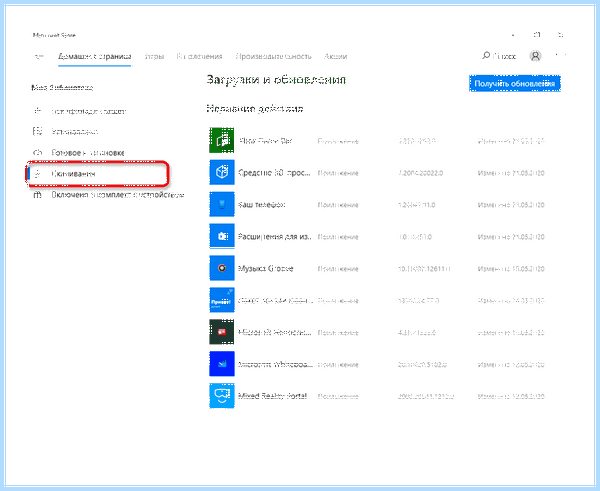Switch to the Производительность tab
The height and width of the screenshot is (491, 600).
coord(274,56)
